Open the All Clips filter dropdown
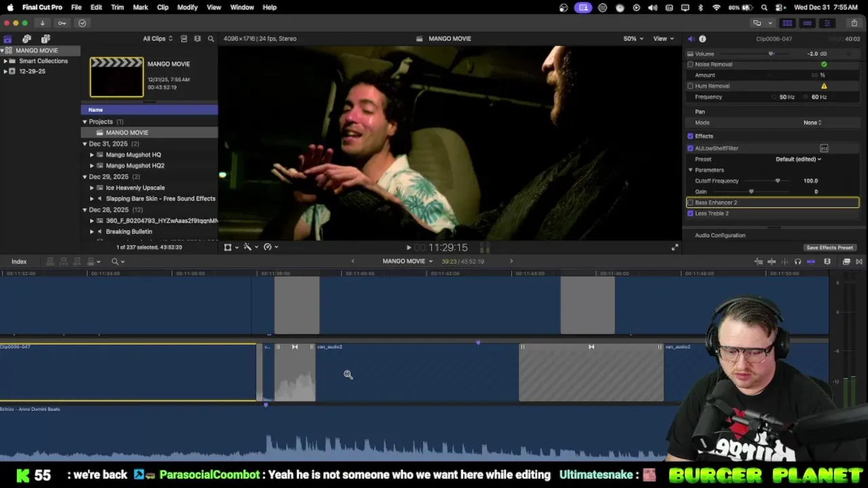The height and width of the screenshot is (488, 868). coord(157,39)
